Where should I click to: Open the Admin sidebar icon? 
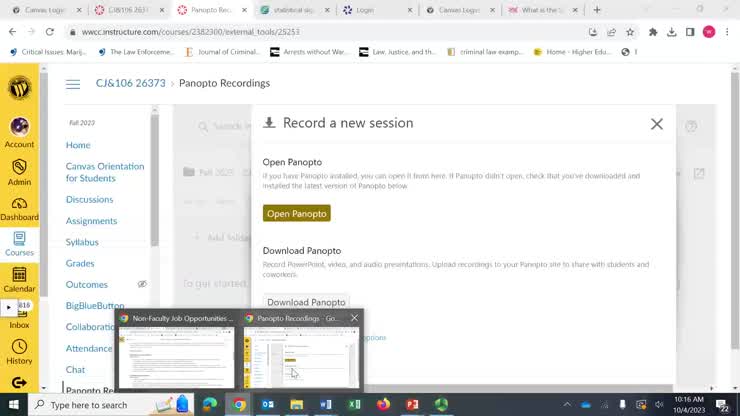pos(19,172)
